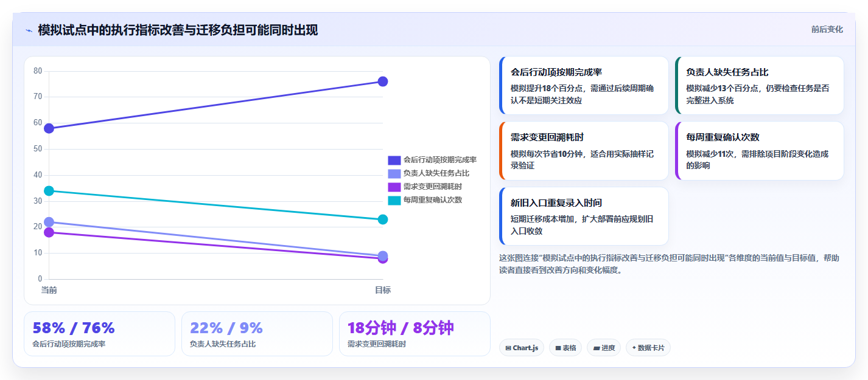Open the 负责人缺失任务占比 insight card
The image size is (868, 380).
(760, 86)
